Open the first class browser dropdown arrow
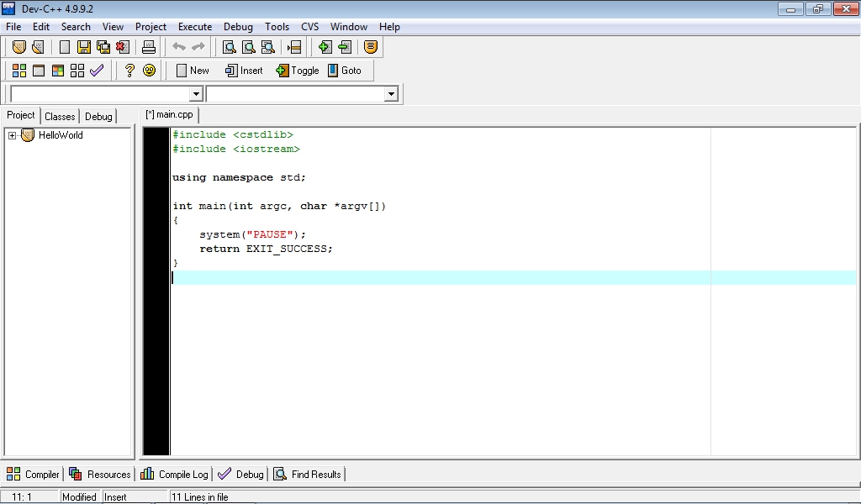 [197, 94]
